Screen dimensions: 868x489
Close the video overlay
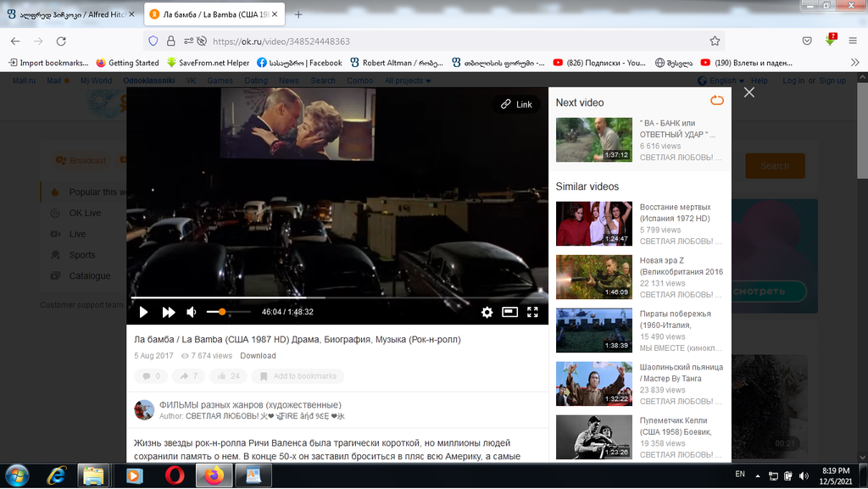(x=749, y=92)
